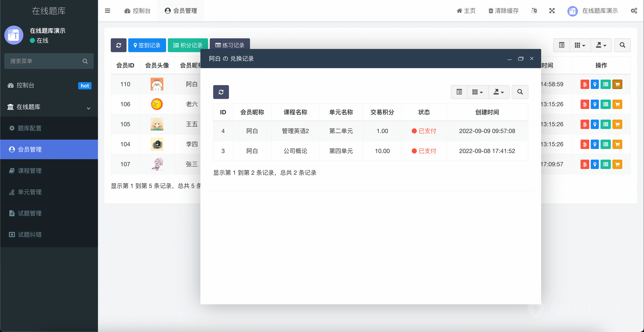This screenshot has width=644, height=332.
Task: Click the 签到记录 button
Action: coord(147,45)
